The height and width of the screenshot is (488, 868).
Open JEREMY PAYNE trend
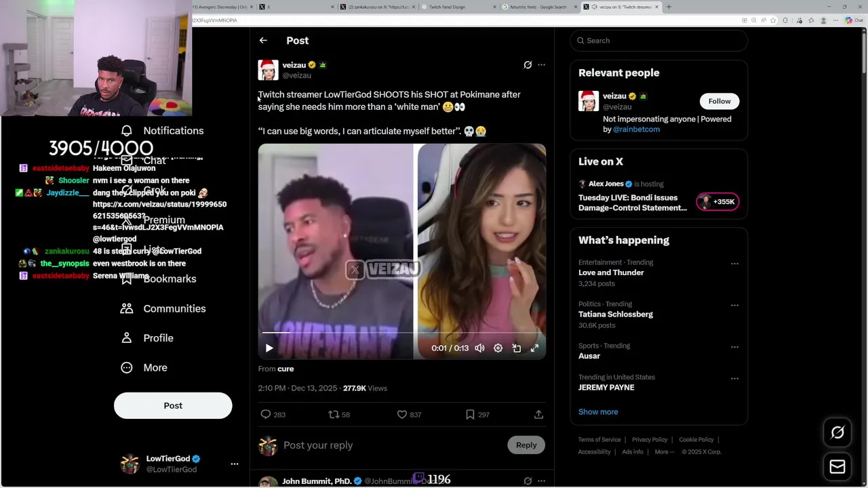pos(606,388)
